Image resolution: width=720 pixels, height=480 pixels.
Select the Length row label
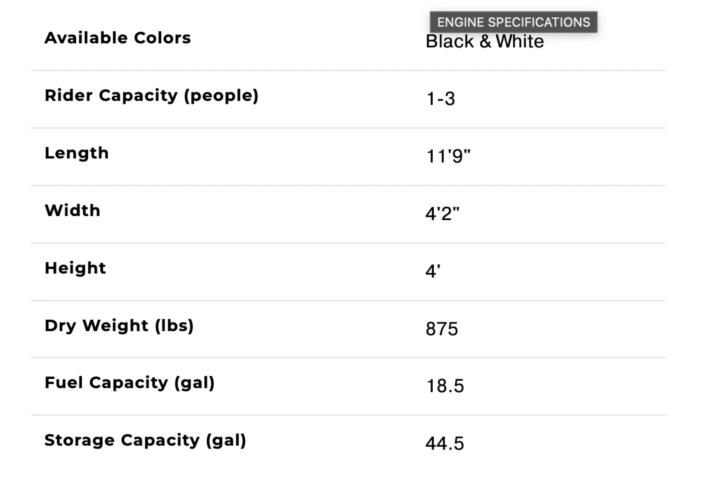click(x=77, y=153)
